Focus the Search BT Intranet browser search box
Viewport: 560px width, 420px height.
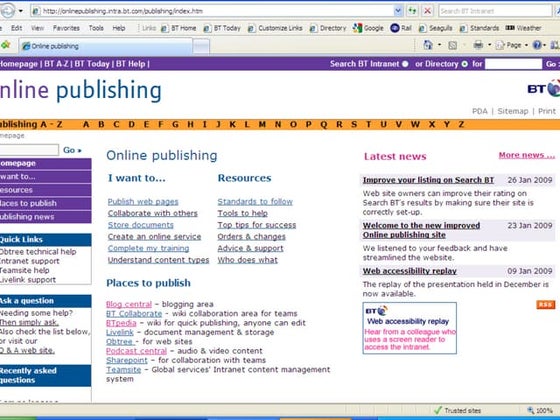click(495, 11)
